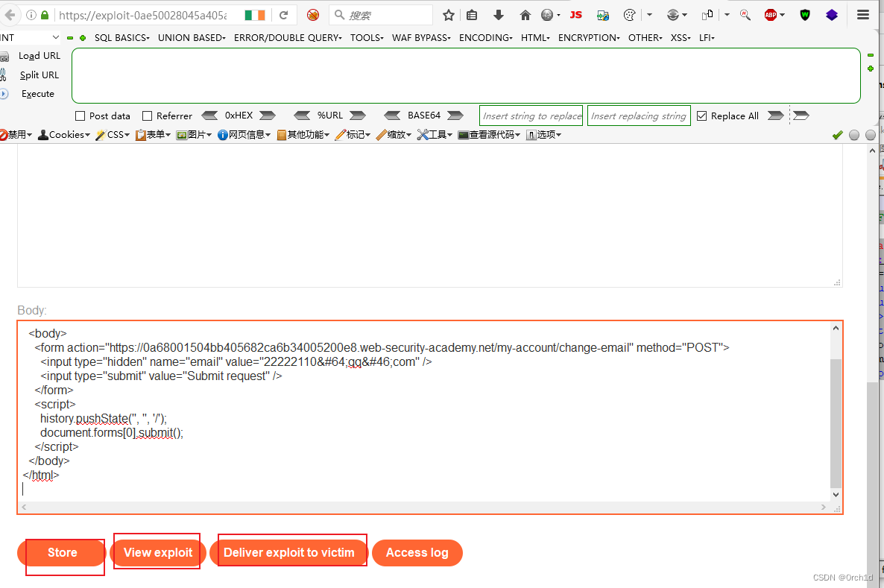This screenshot has width=884, height=588.
Task: Open the hamburger browser menu
Action: point(862,15)
